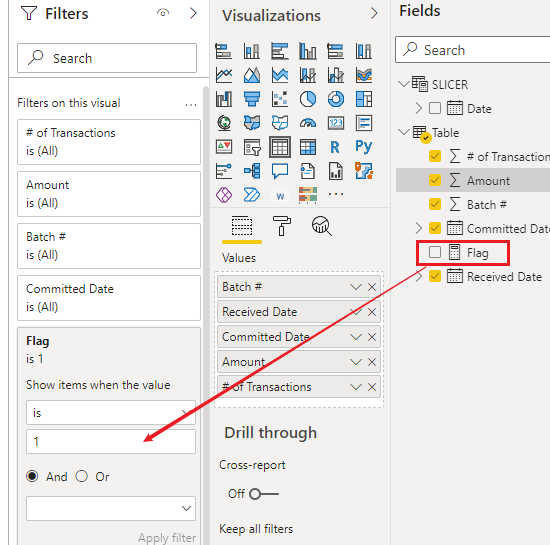Expand the Committed Date hierarchy in Fields

[x=418, y=228]
